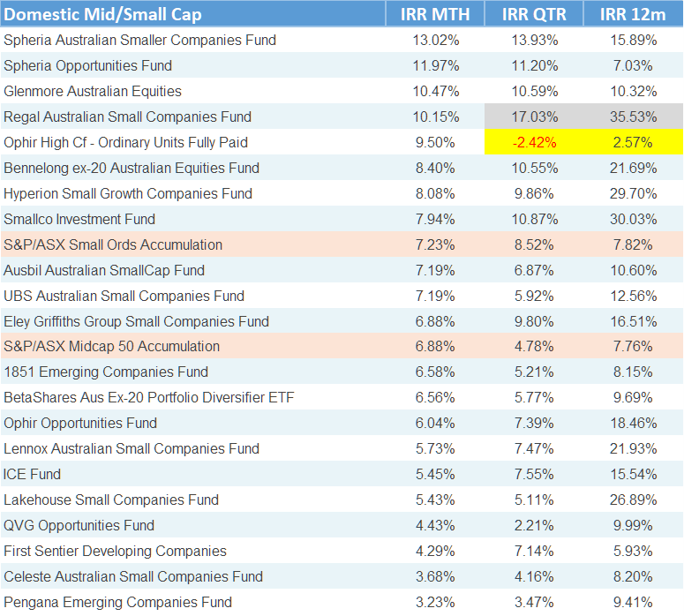Viewport: 684px width, 616px height.
Task: Click the IRR 12m column header
Action: pos(633,14)
